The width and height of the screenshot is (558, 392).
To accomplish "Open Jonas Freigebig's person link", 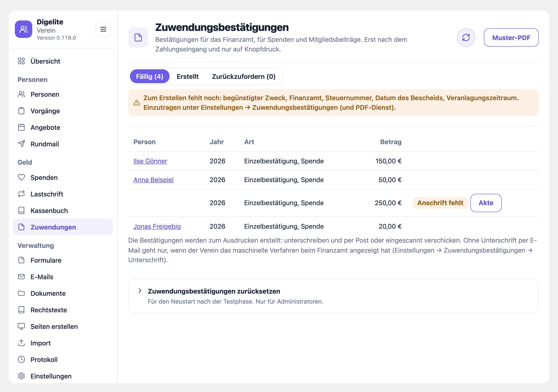I will pos(157,226).
